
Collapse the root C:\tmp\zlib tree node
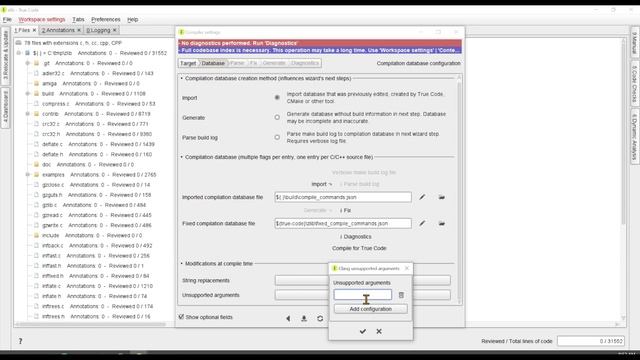tap(18, 53)
